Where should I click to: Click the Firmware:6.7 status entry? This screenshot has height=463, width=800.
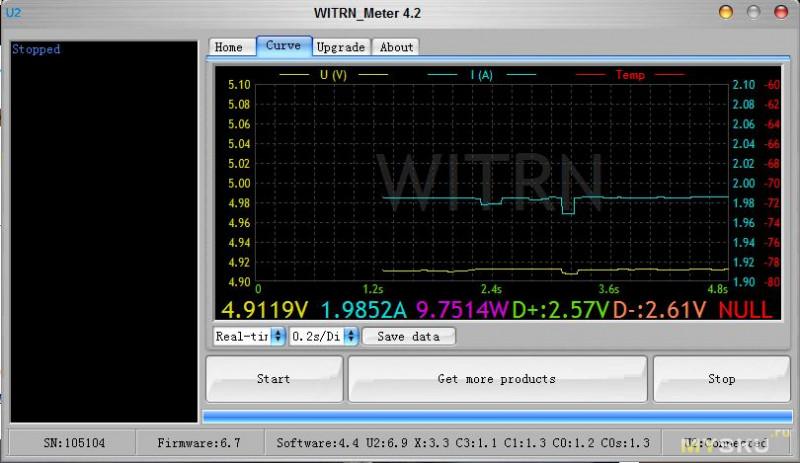pyautogui.click(x=199, y=443)
